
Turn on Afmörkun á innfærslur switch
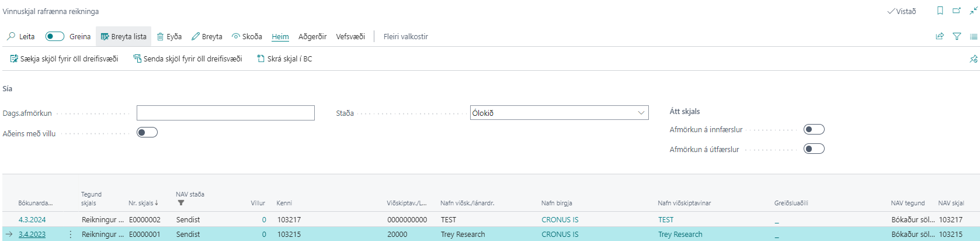coord(814,129)
